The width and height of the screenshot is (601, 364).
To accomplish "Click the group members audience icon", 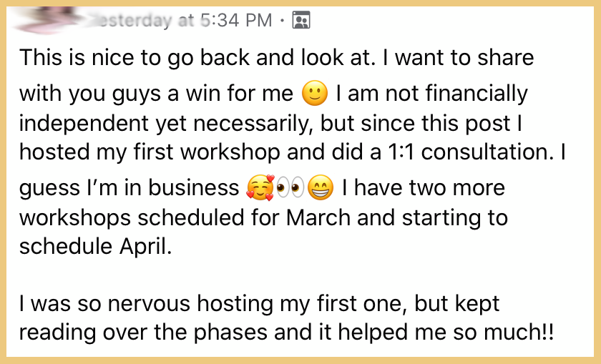I will tap(301, 20).
